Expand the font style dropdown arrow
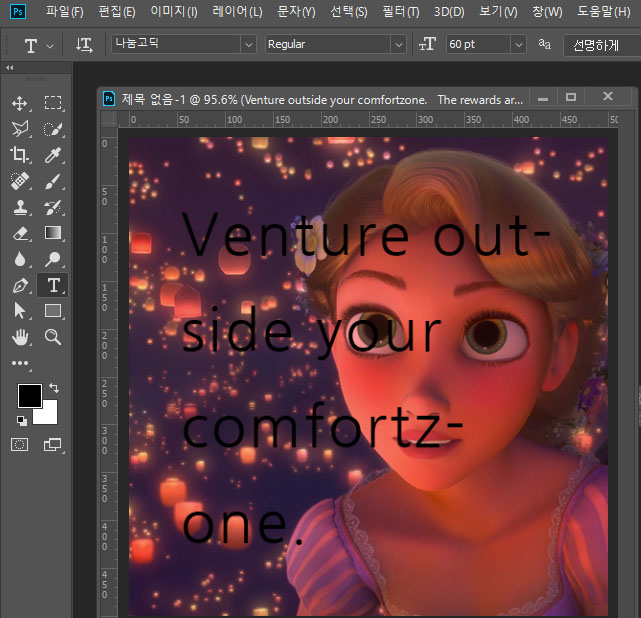 [399, 45]
